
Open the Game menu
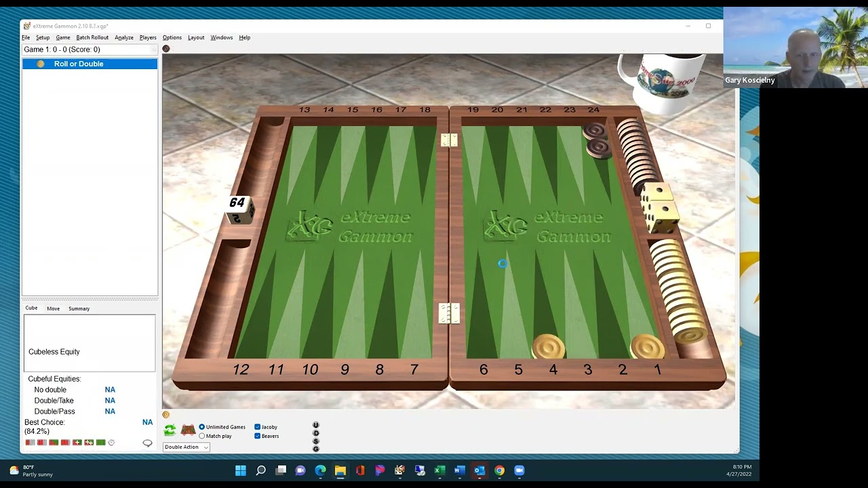pyautogui.click(x=63, y=37)
